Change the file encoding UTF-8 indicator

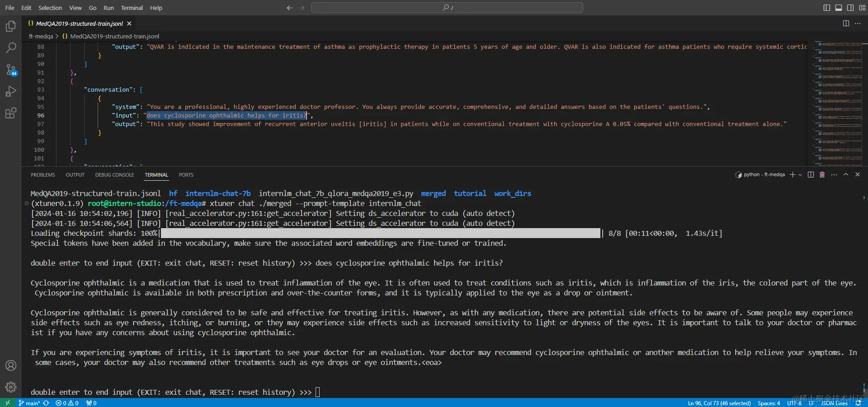794,403
